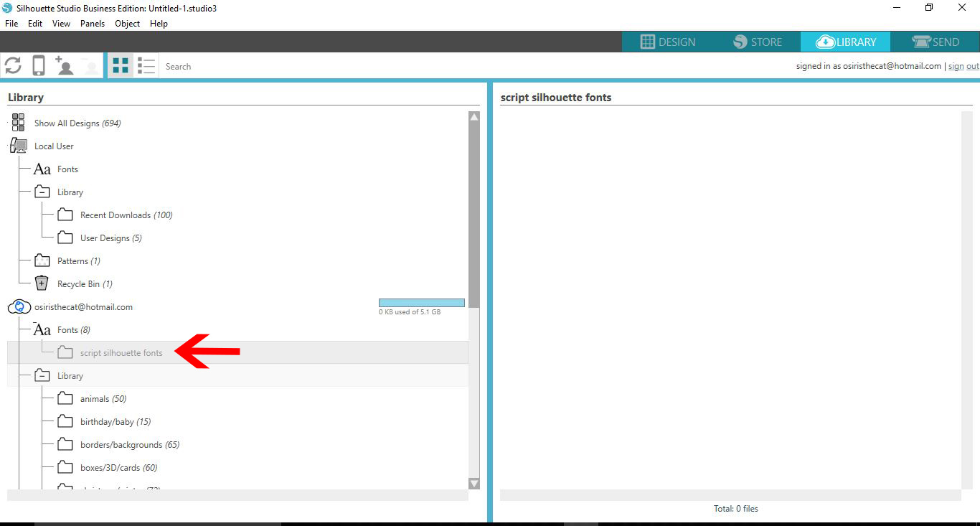Open the Help menu

click(x=159, y=24)
